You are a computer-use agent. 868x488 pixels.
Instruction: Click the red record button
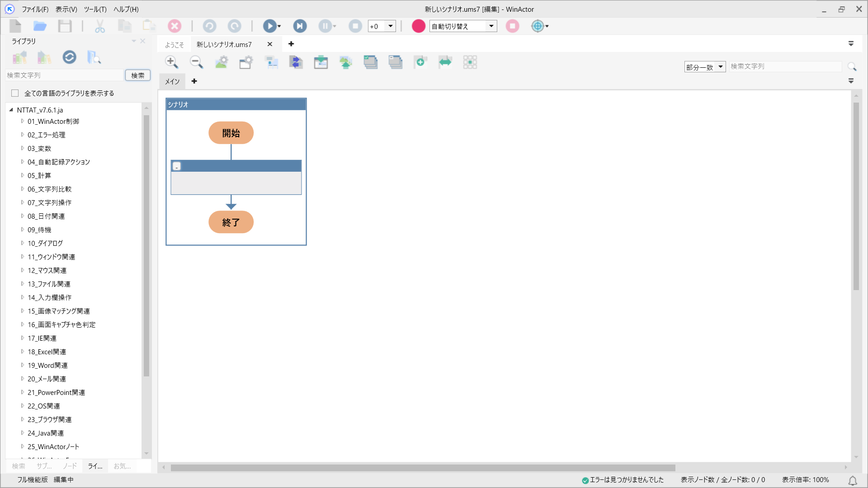(418, 26)
